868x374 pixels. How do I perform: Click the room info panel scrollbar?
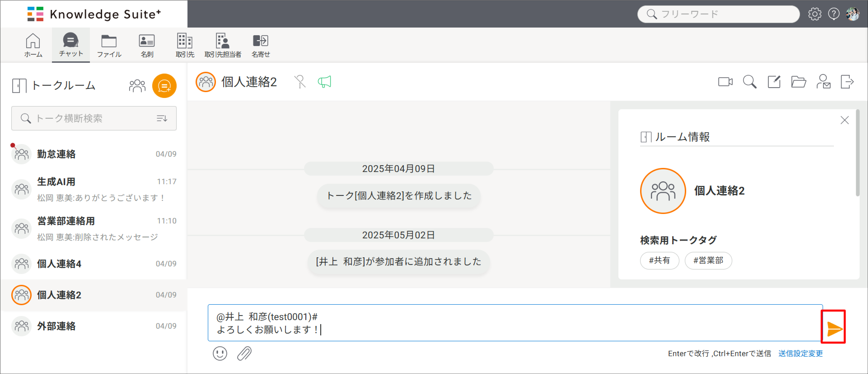858,153
